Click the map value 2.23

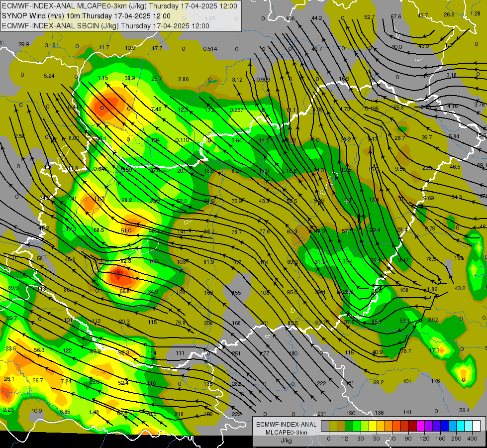coord(8,410)
